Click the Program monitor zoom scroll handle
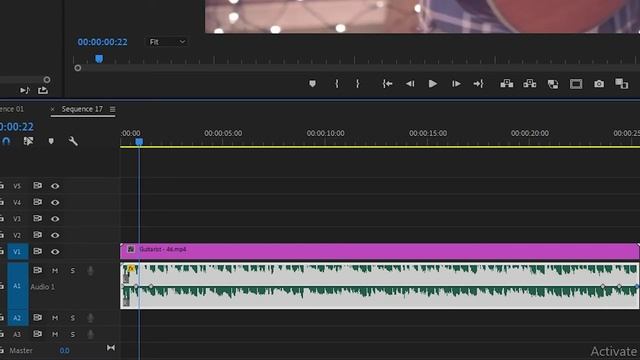The height and width of the screenshot is (360, 640). (x=78, y=68)
